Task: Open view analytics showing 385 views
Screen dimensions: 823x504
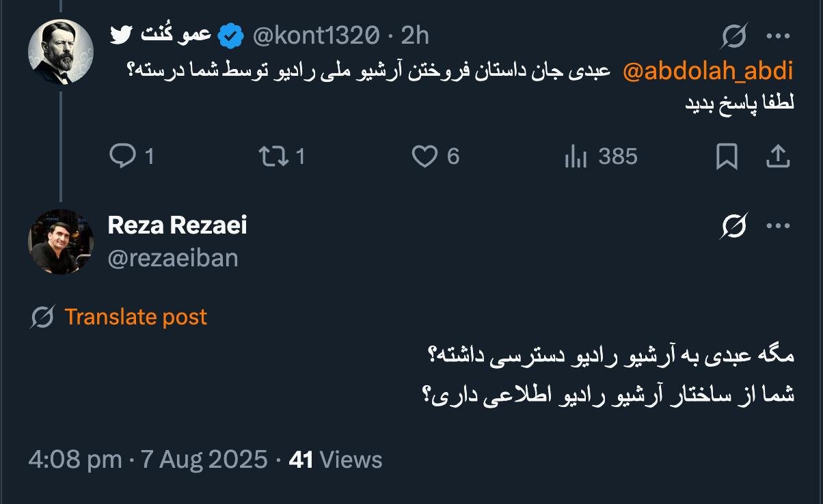Action: pyautogui.click(x=576, y=157)
